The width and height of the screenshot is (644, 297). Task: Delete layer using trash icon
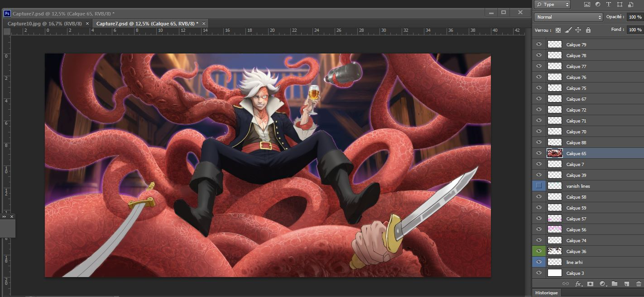639,284
